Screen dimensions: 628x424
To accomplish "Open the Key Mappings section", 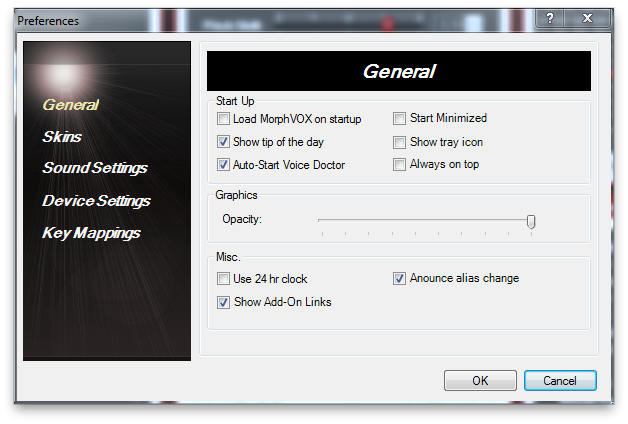I will (91, 233).
